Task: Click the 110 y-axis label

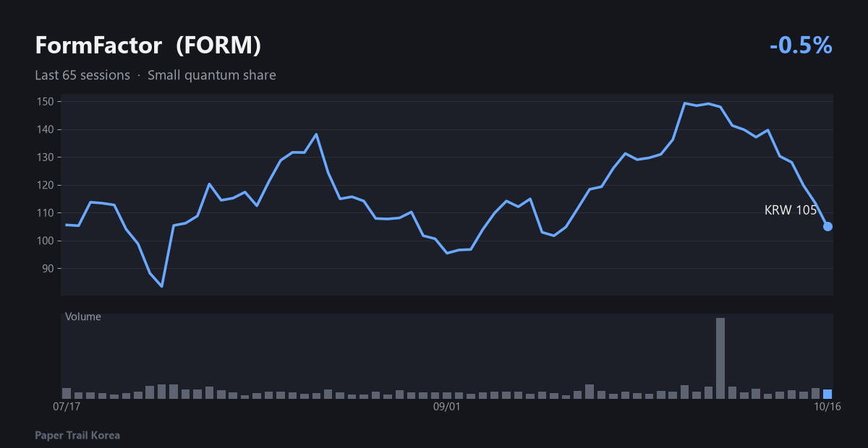Action: [x=46, y=213]
